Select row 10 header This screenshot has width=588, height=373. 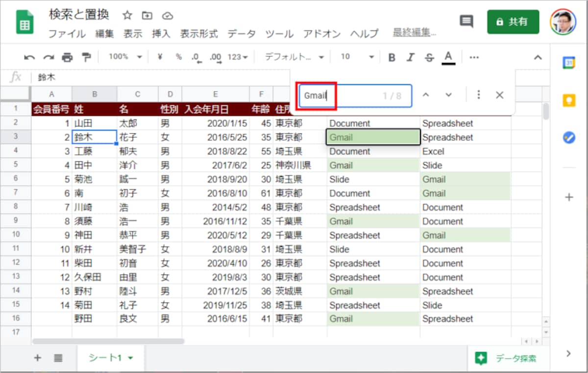pos(16,235)
